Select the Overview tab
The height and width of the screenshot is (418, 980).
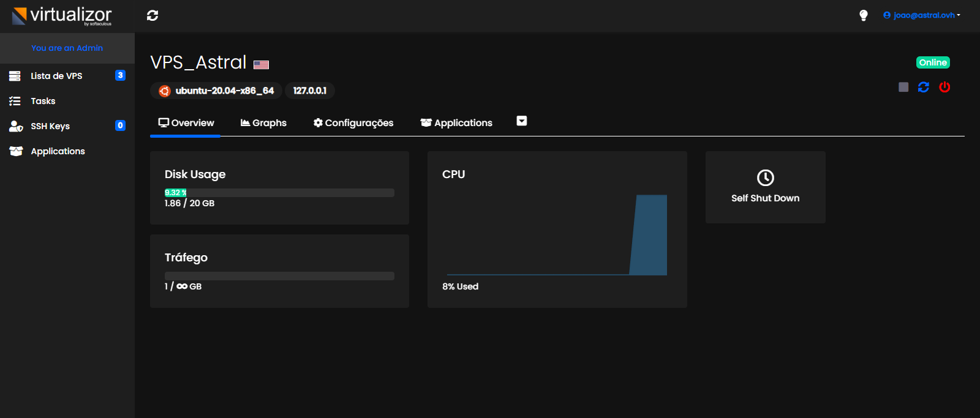(x=186, y=123)
